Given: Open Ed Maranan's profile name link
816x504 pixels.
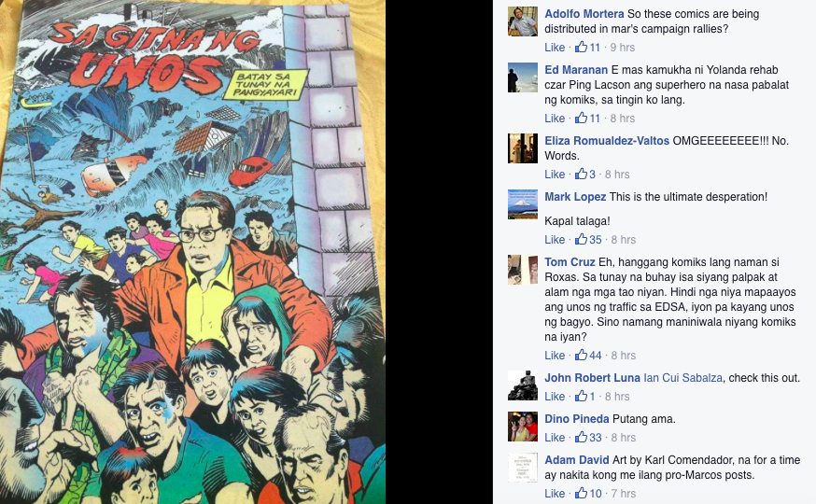Looking at the screenshot, I should 576,70.
